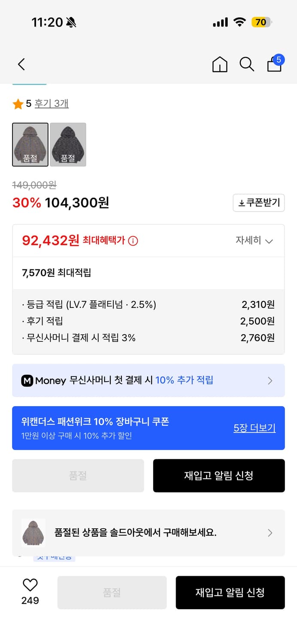Tap the 쿠폰받기 coupon button

[258, 203]
